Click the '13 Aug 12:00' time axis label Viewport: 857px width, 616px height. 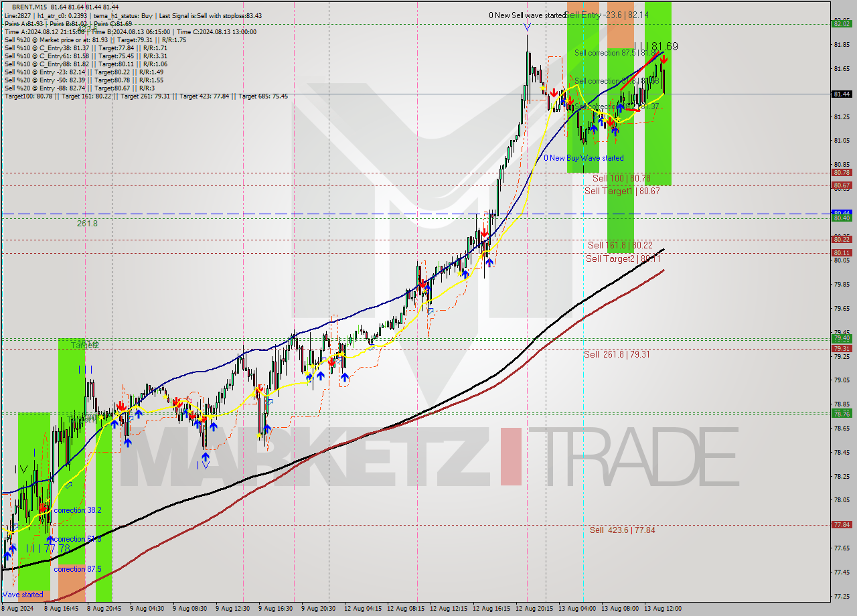tap(663, 609)
